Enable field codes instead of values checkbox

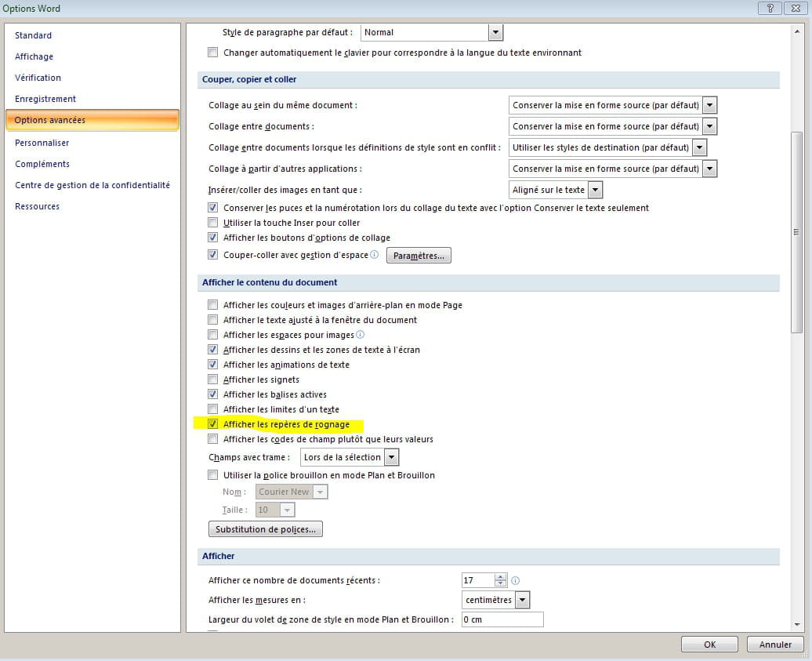(213, 439)
